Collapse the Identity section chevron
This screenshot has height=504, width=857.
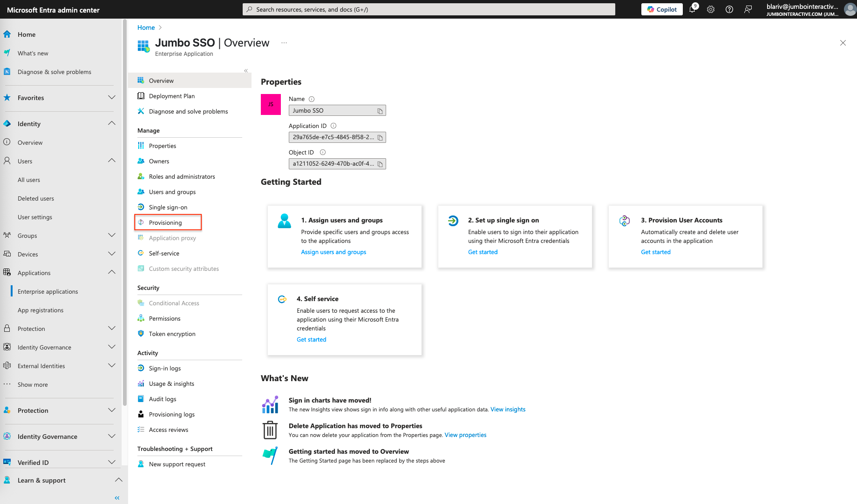[x=112, y=123]
